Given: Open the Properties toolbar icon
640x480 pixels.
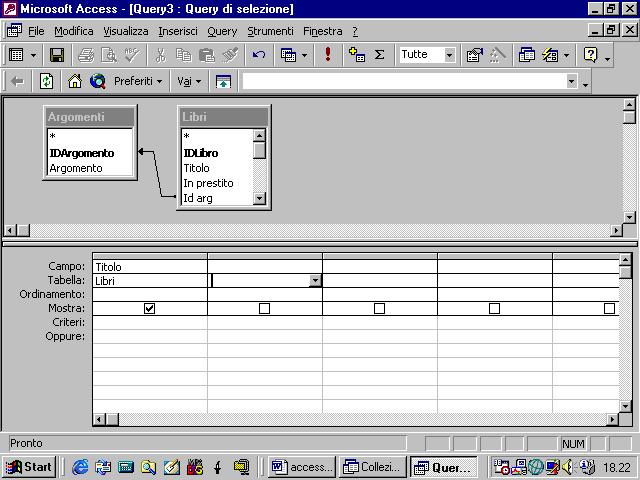Looking at the screenshot, I should 474,55.
